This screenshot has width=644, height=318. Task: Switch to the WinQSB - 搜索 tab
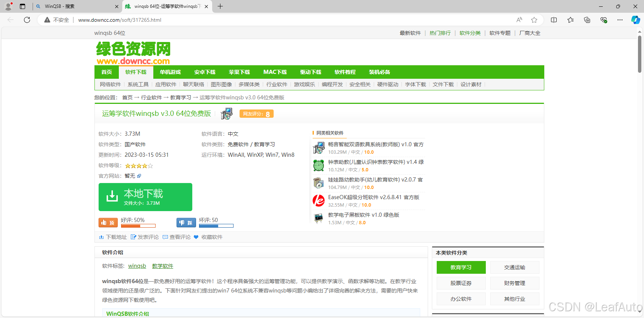click(x=78, y=6)
